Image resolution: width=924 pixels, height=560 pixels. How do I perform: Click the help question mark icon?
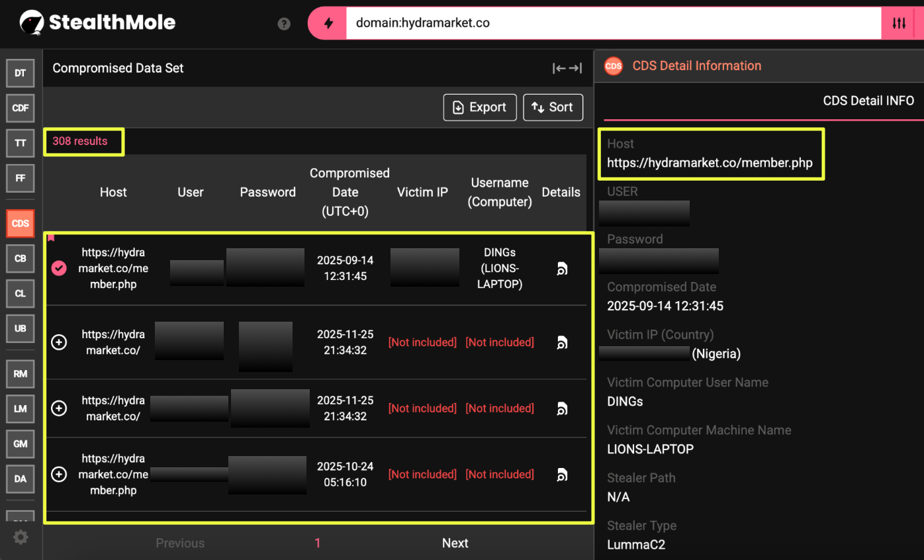(284, 24)
